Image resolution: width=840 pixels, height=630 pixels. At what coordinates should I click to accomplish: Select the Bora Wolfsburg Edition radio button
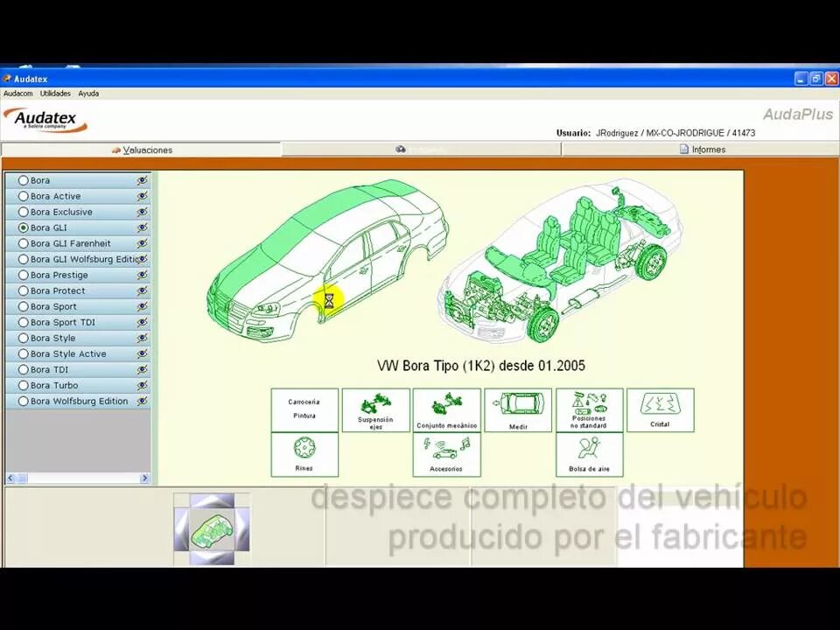click(x=23, y=402)
